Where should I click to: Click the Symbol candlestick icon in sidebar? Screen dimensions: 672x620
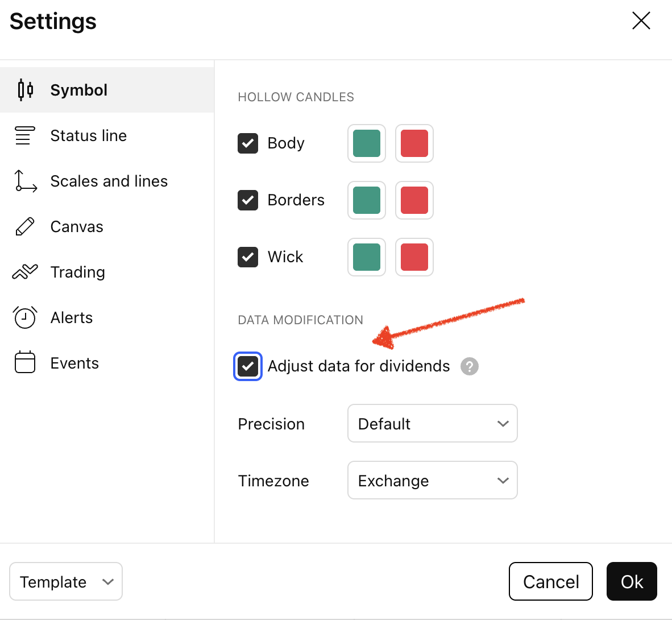25,90
